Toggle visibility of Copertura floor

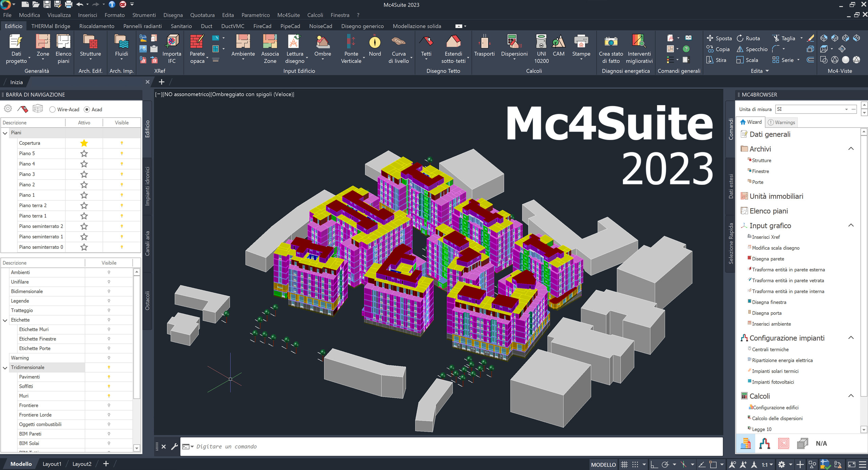(122, 143)
